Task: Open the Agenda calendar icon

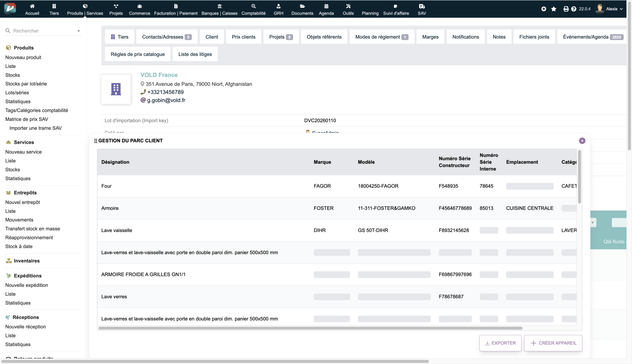Action: [x=326, y=6]
